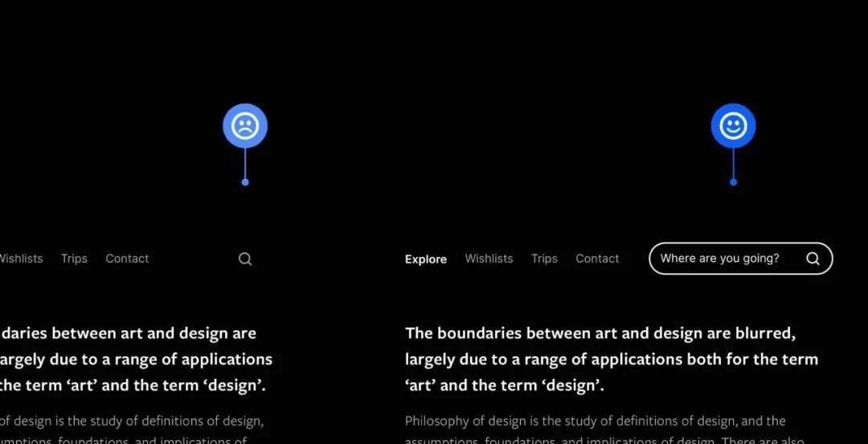The image size is (868, 444).
Task: Click the heading 'The boundaries between art and design are blurred,'
Action: [x=600, y=333]
